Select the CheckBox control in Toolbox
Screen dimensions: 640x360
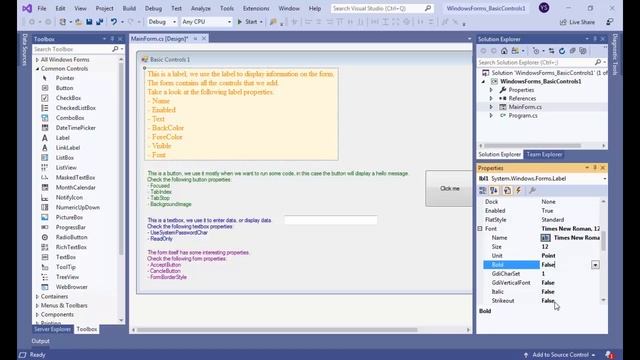coord(68,98)
